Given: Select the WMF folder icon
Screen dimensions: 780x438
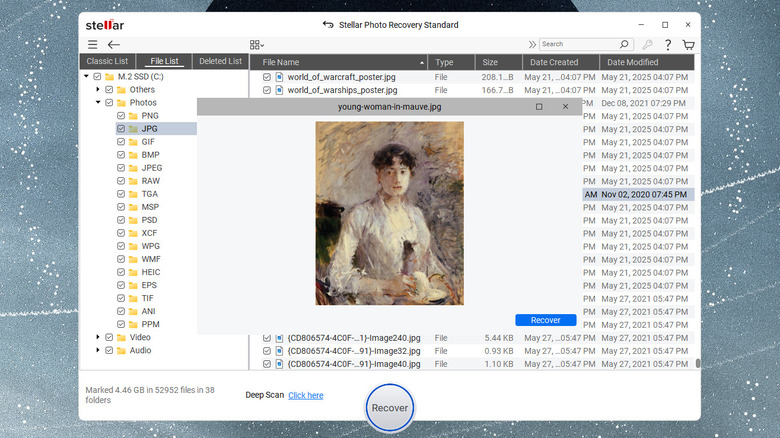Looking at the screenshot, I should (x=133, y=259).
